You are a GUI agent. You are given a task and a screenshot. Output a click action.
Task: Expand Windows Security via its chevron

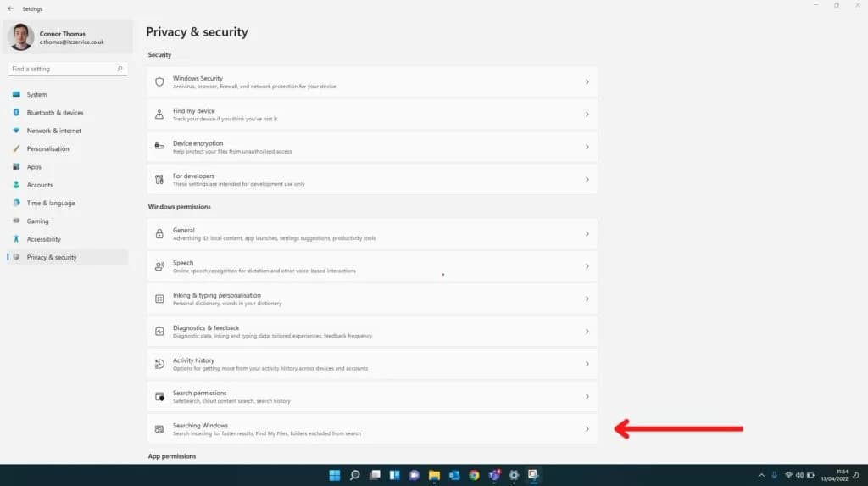tap(587, 82)
